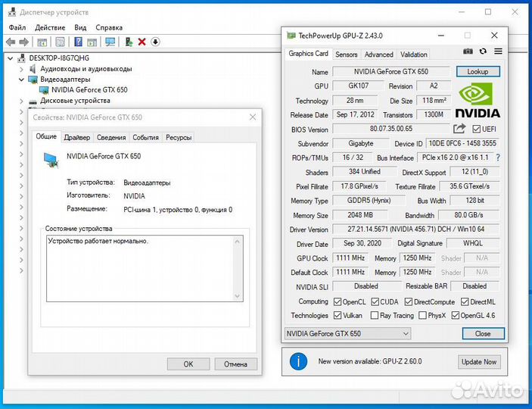The width and height of the screenshot is (532, 409).
Task: Click the show/hide console tree toolbar icon
Action: (42, 42)
